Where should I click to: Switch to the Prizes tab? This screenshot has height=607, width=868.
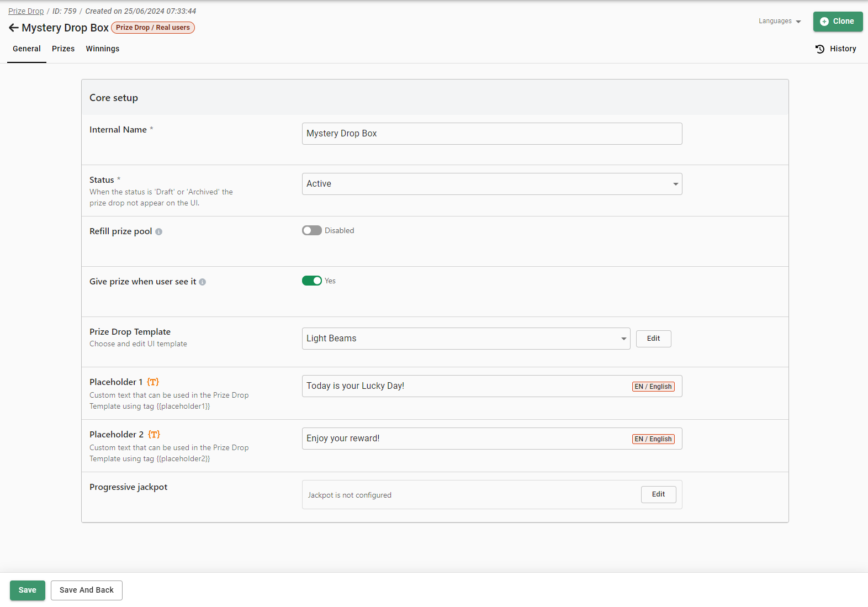coord(63,49)
